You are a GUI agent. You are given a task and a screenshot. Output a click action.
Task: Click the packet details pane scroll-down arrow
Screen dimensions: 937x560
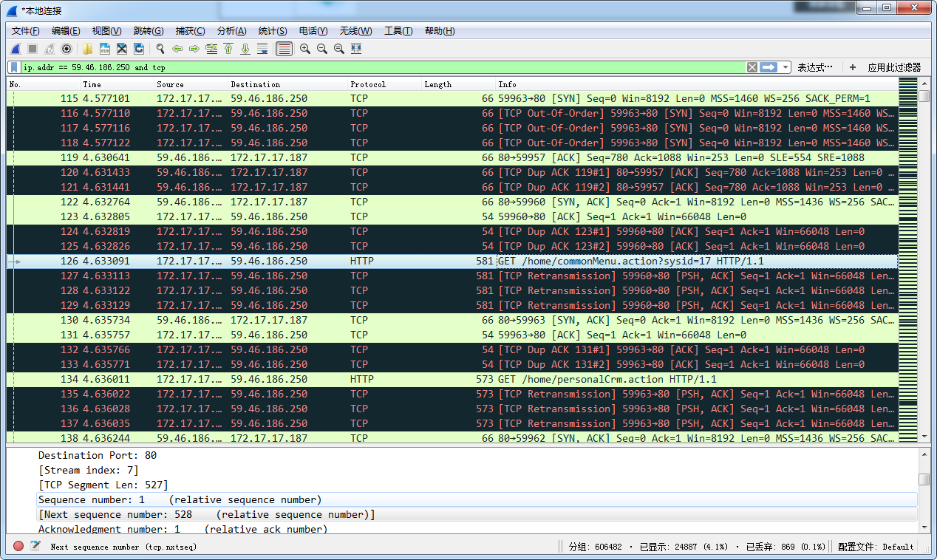click(x=924, y=527)
